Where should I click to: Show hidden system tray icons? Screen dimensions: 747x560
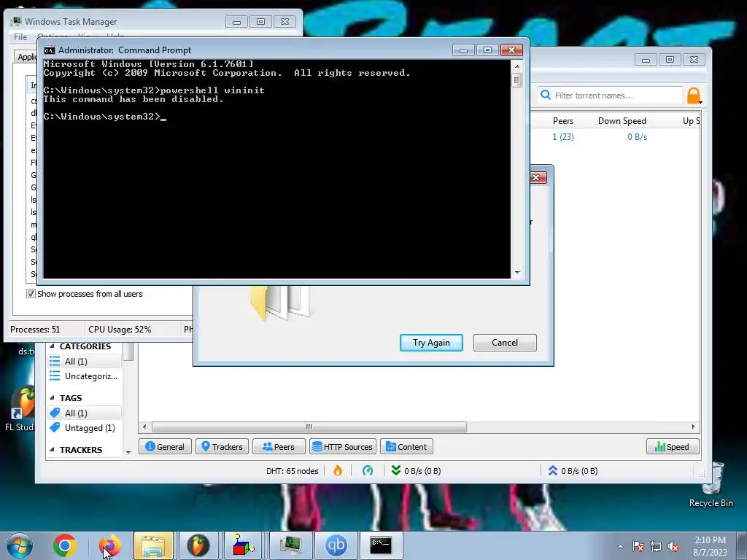[620, 546]
